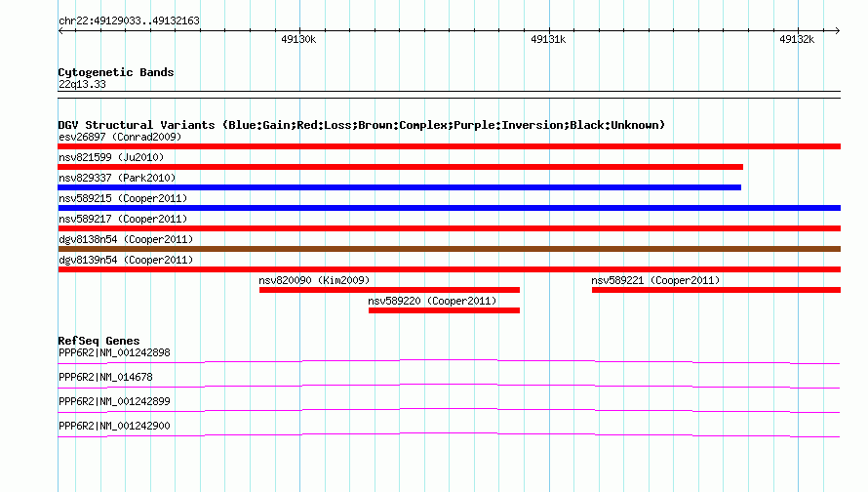The width and height of the screenshot is (868, 492).
Task: Click the left arrow of the ruler
Action: (x=60, y=30)
